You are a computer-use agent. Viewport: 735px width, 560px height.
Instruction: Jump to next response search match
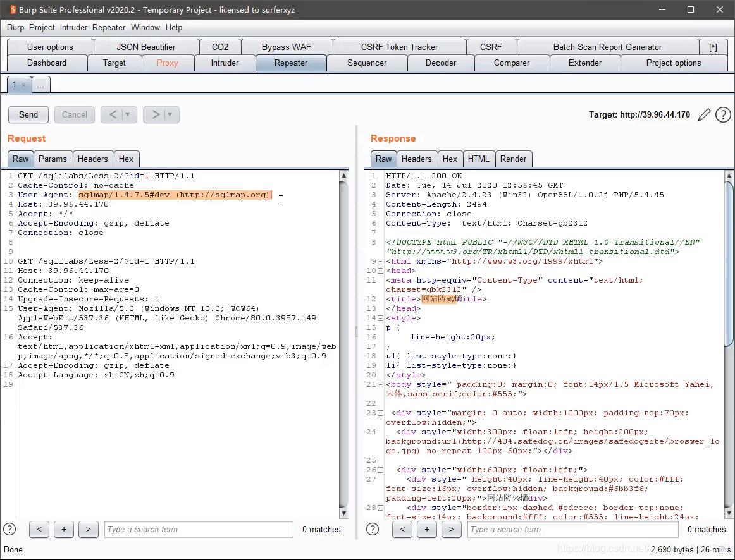pyautogui.click(x=452, y=529)
